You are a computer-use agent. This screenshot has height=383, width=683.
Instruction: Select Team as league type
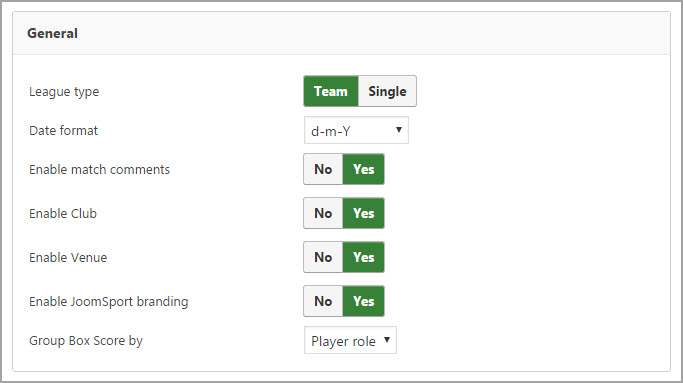pyautogui.click(x=331, y=91)
